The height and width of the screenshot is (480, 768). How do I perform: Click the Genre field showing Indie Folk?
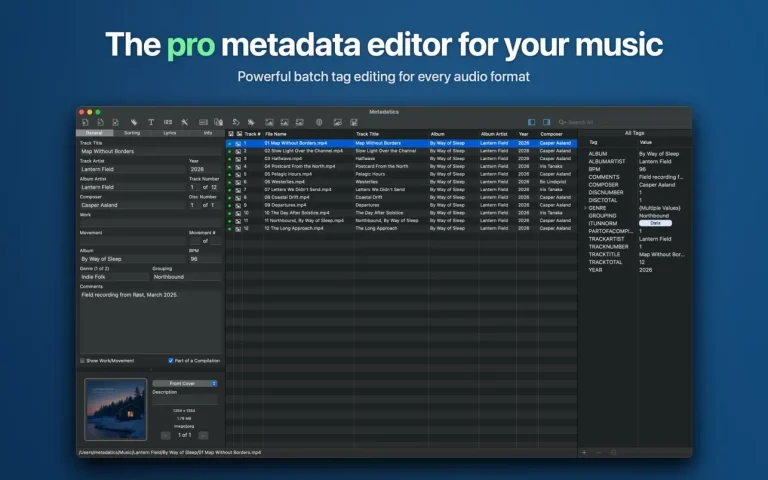pyautogui.click(x=114, y=277)
